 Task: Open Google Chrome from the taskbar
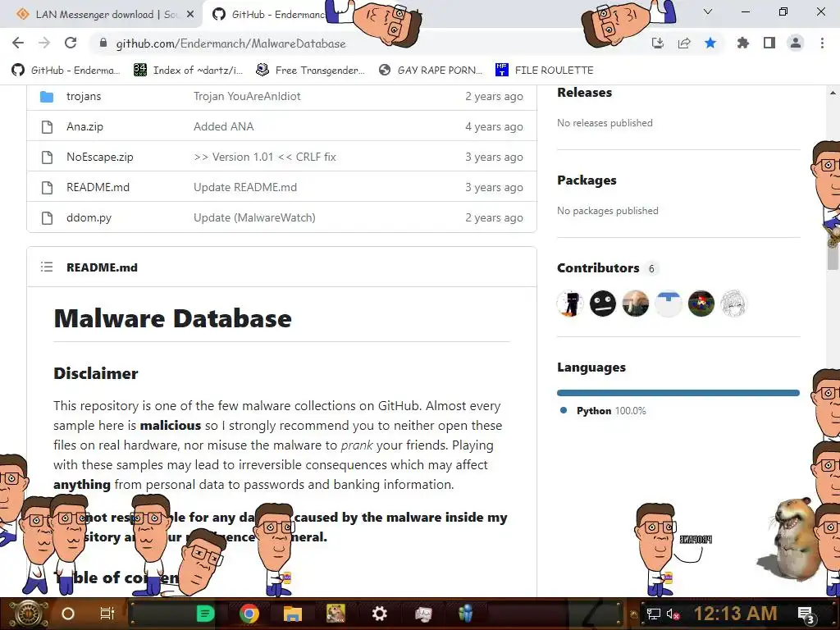tap(249, 614)
